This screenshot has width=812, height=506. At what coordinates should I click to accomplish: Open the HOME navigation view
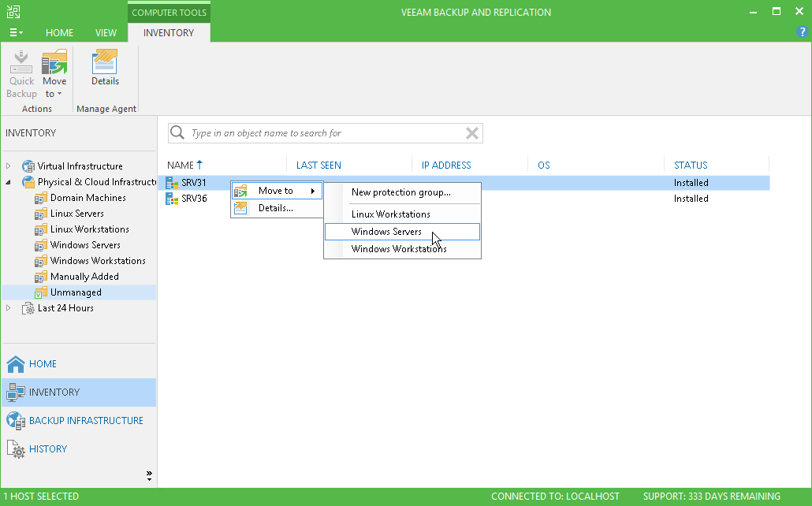(x=43, y=364)
